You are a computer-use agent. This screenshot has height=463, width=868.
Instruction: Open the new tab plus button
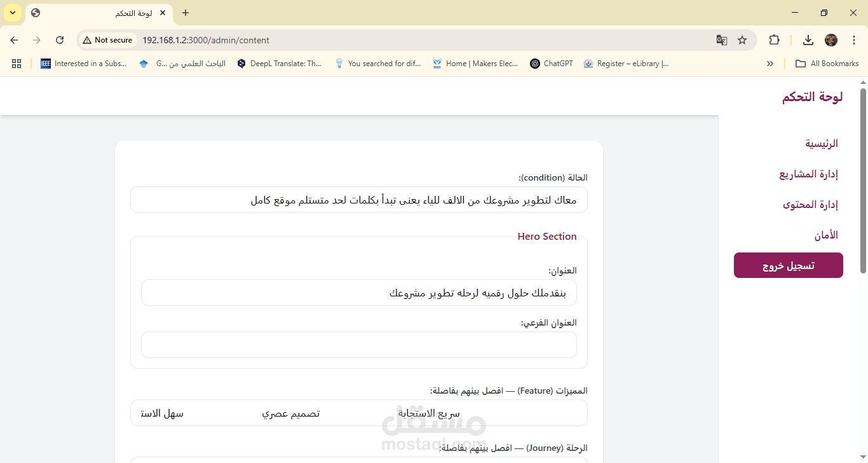click(186, 13)
